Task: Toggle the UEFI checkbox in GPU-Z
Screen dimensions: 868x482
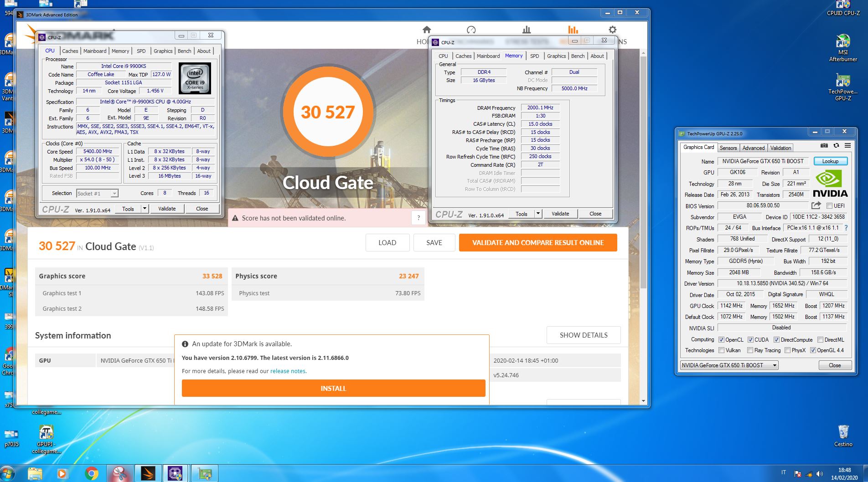Action: point(829,206)
